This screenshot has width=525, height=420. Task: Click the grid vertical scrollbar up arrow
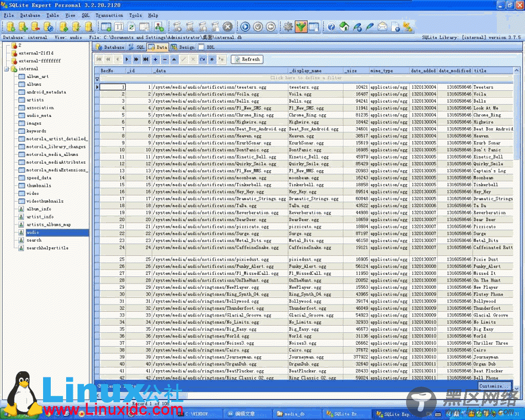[x=516, y=70]
